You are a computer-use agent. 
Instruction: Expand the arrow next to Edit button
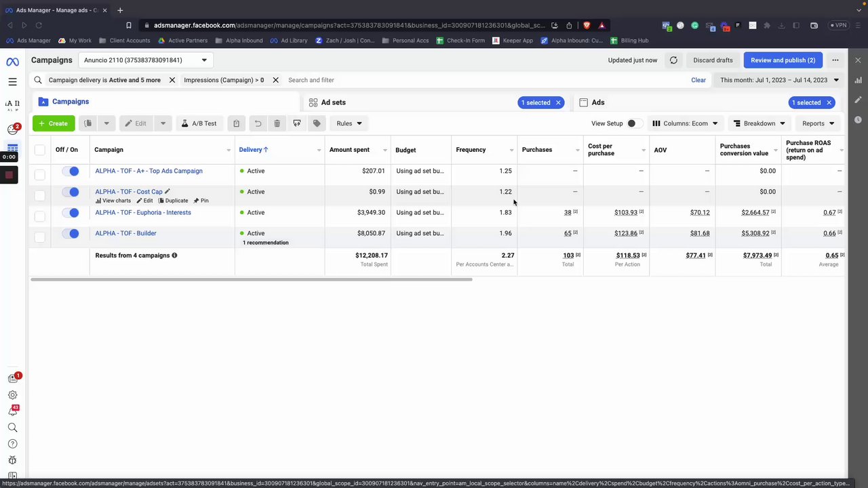point(163,123)
